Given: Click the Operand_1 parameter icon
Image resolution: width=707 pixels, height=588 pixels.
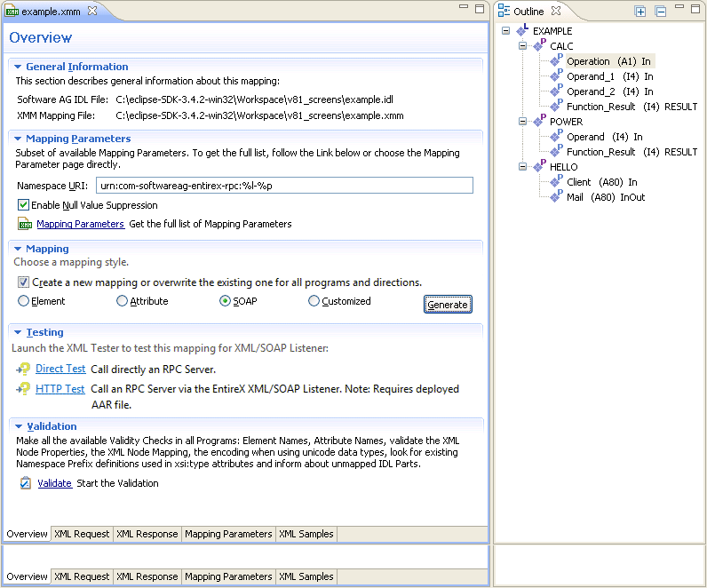Looking at the screenshot, I should click(x=556, y=75).
